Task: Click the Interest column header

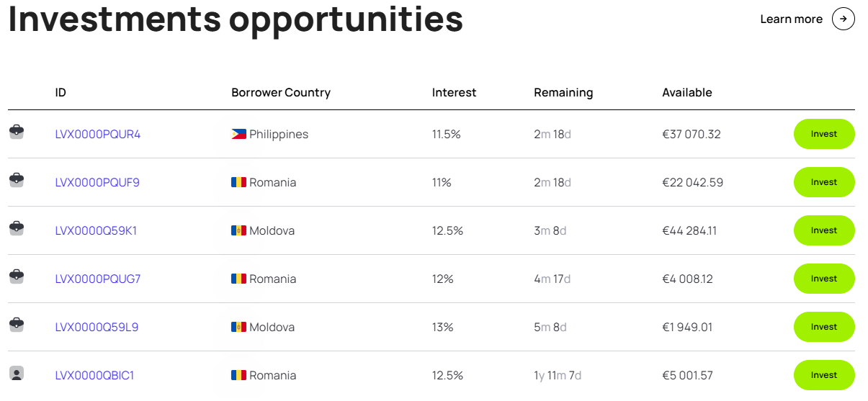Action: [454, 93]
